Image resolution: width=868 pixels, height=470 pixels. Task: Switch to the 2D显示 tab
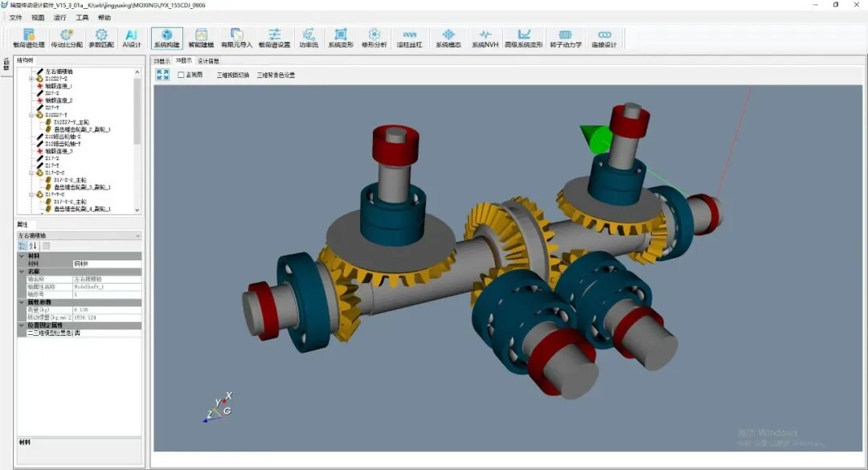[162, 60]
